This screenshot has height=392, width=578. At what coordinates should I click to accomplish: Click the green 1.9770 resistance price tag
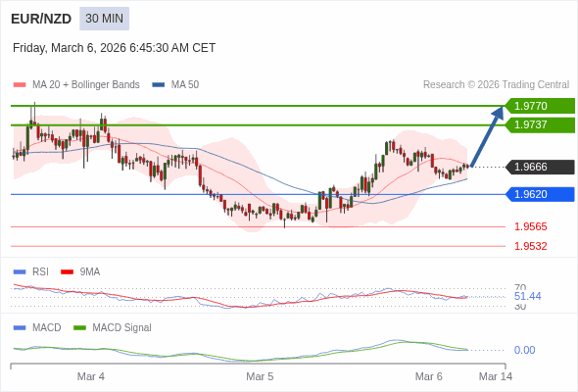pyautogui.click(x=540, y=106)
